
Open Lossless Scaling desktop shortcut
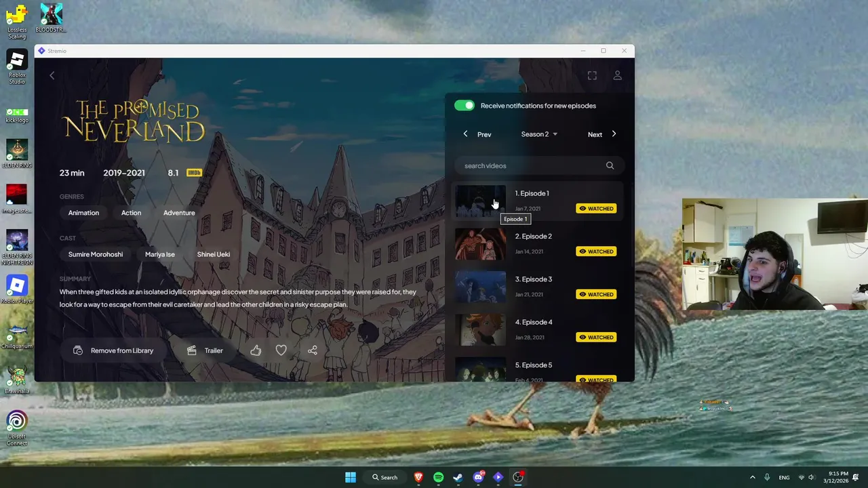17,21
